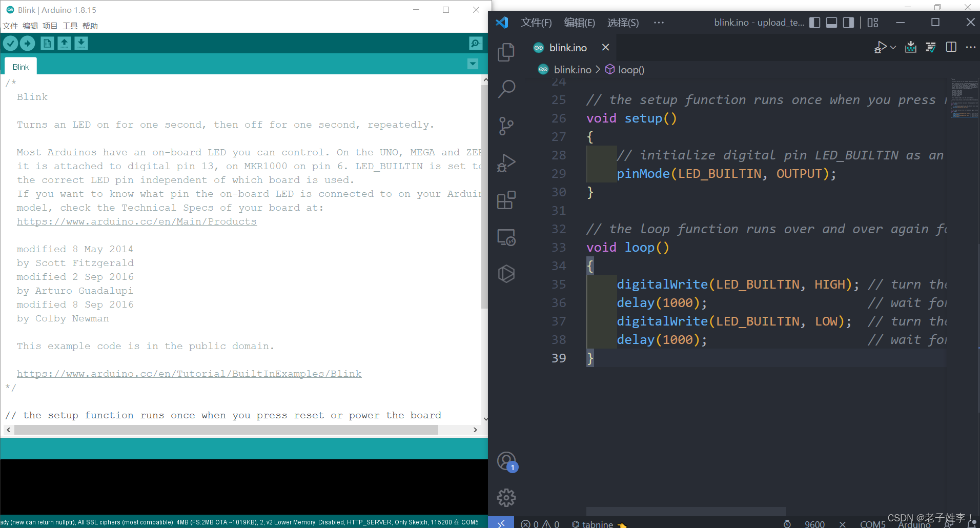The height and width of the screenshot is (528, 980).
Task: Create a new sketch in Arduino IDE
Action: tap(47, 44)
